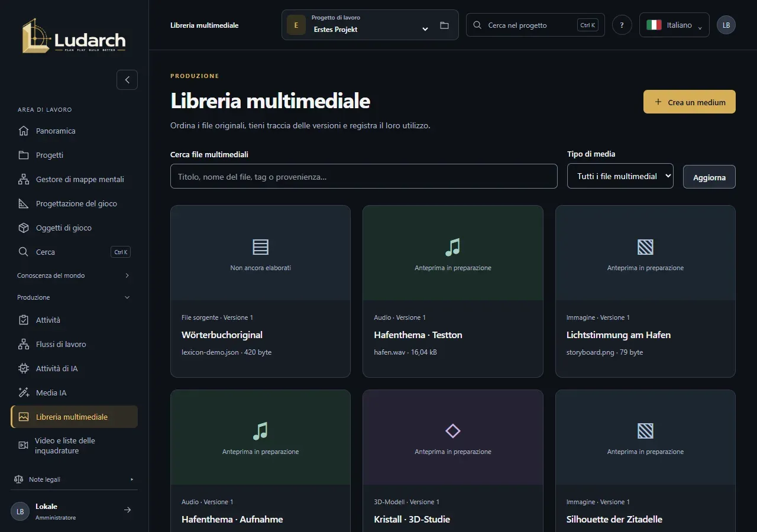Select the Progettazione del gioco icon
The height and width of the screenshot is (532, 757).
(x=24, y=203)
